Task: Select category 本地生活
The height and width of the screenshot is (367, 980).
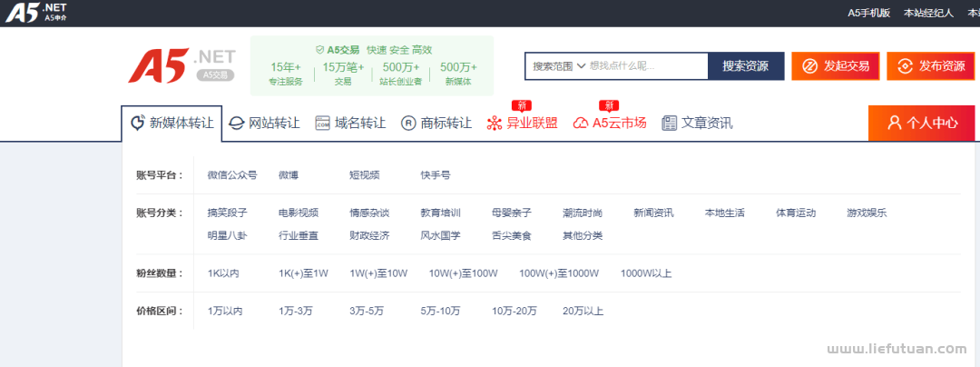Action: [725, 213]
